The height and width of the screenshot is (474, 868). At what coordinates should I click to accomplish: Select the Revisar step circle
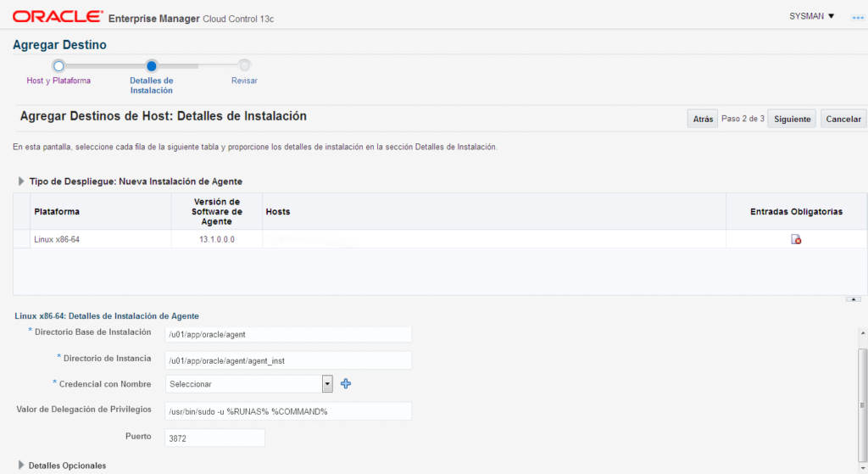244,66
